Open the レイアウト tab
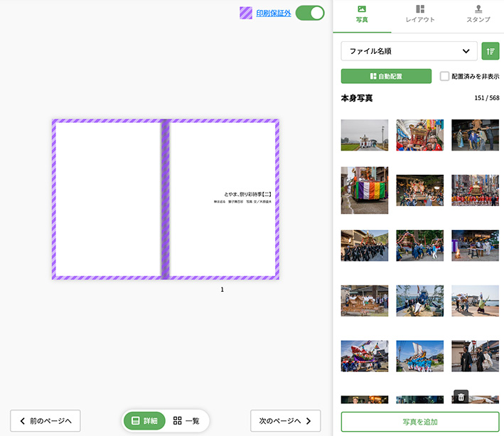The width and height of the screenshot is (504, 436). tap(420, 19)
